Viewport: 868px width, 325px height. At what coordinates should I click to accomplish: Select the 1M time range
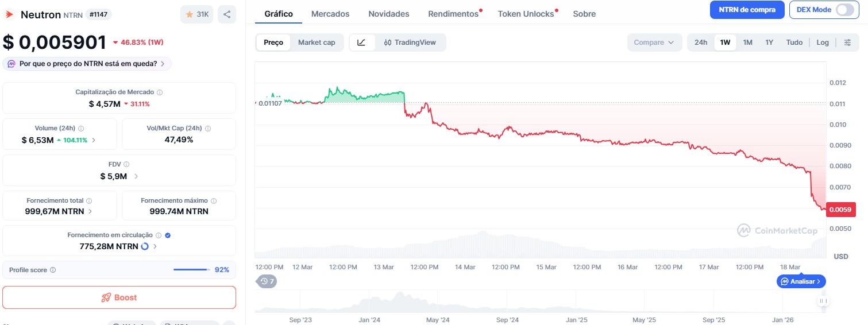(747, 42)
